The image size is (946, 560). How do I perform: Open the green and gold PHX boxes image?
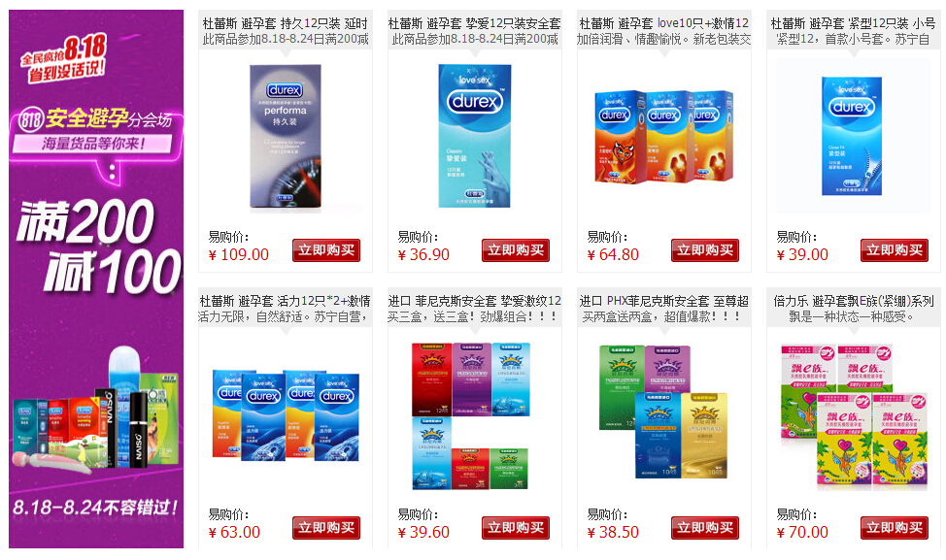coord(663,412)
